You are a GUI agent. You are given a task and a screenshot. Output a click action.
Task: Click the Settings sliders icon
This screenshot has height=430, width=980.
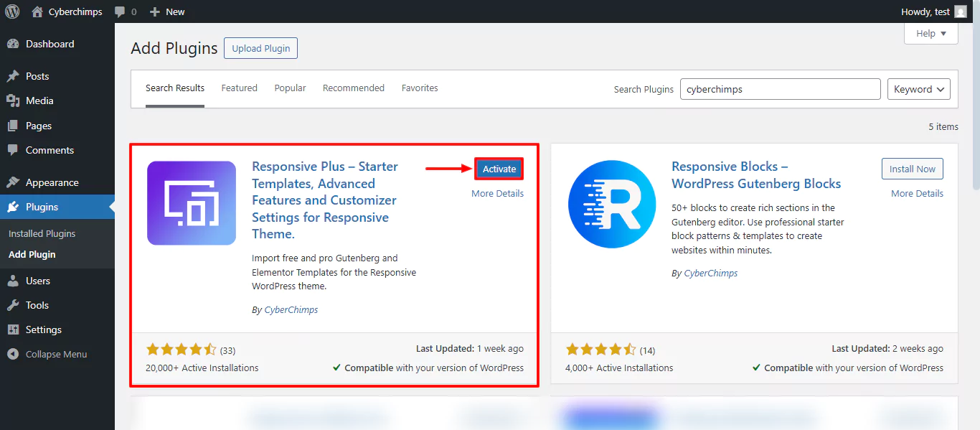tap(13, 329)
